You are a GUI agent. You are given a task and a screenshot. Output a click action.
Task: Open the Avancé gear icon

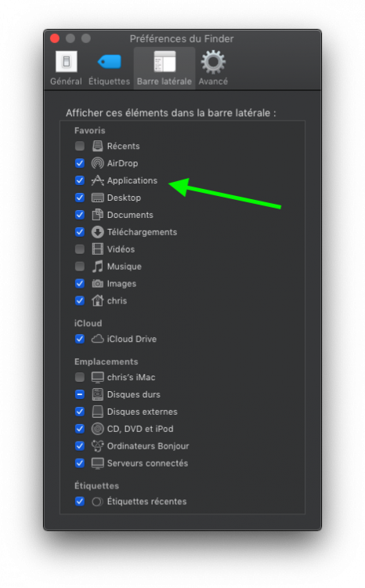click(x=213, y=62)
